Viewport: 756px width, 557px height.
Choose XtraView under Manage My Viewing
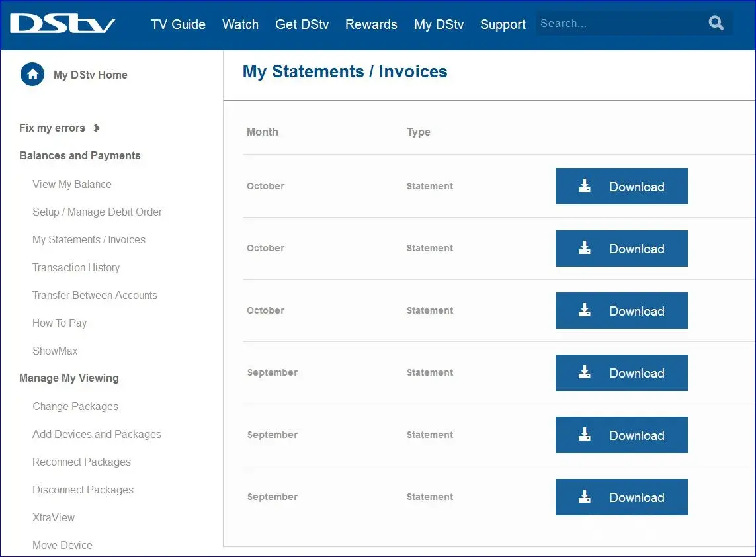pyautogui.click(x=54, y=517)
